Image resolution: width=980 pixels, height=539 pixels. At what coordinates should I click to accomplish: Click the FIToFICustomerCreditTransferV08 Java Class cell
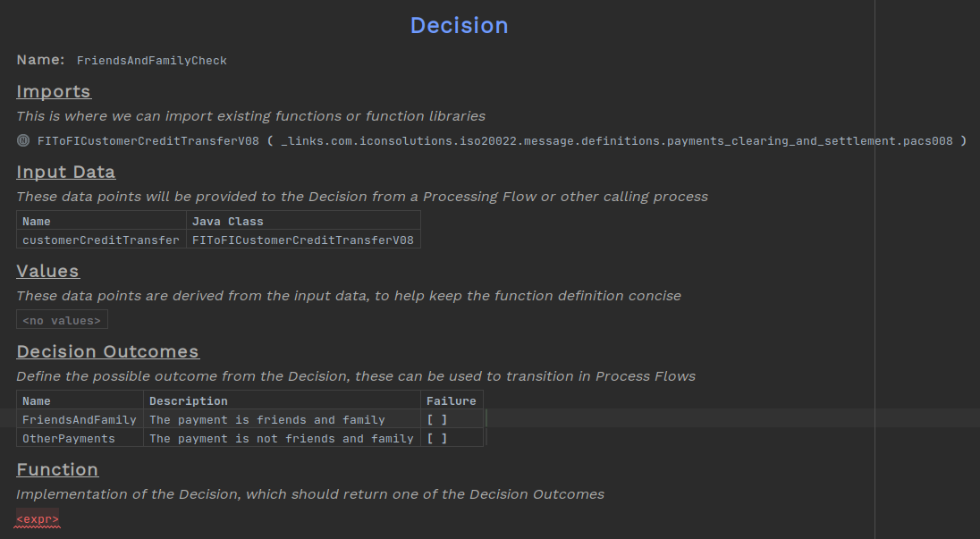[303, 240]
